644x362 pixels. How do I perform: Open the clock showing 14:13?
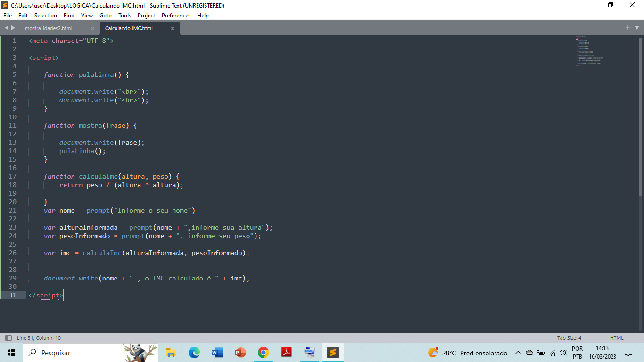(x=603, y=353)
